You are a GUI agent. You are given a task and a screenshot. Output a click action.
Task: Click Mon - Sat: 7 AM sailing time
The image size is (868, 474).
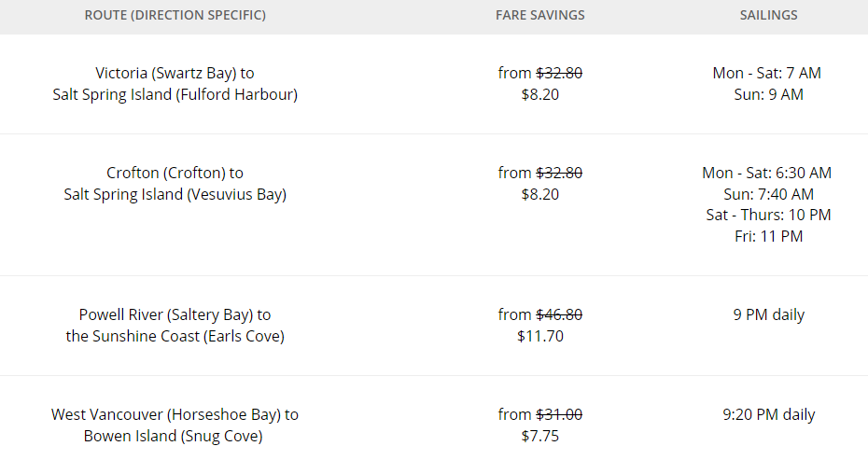[766, 73]
